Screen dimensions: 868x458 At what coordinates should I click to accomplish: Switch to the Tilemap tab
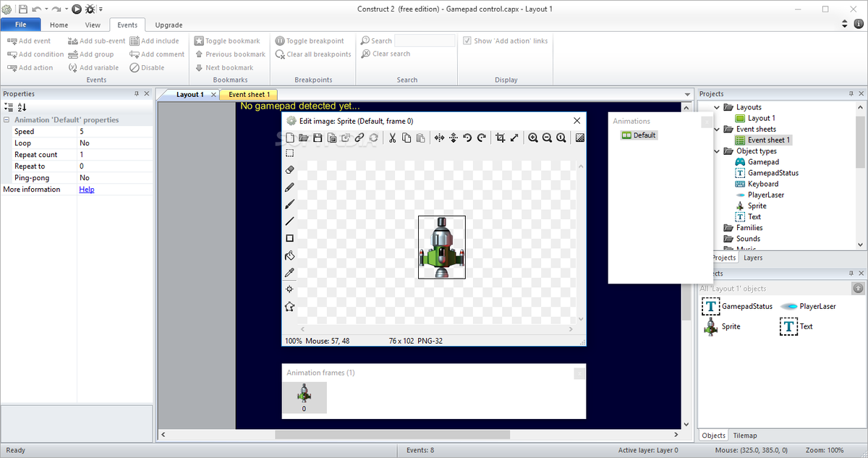(x=745, y=436)
